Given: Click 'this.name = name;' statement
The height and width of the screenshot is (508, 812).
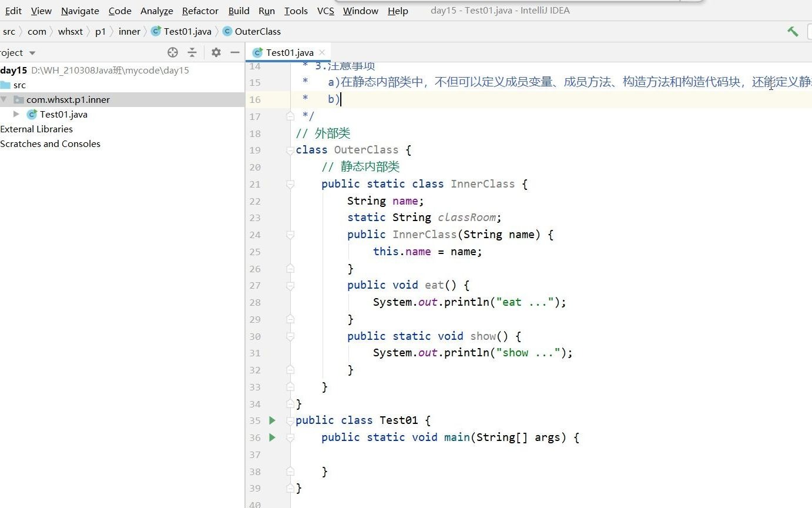Looking at the screenshot, I should [428, 252].
